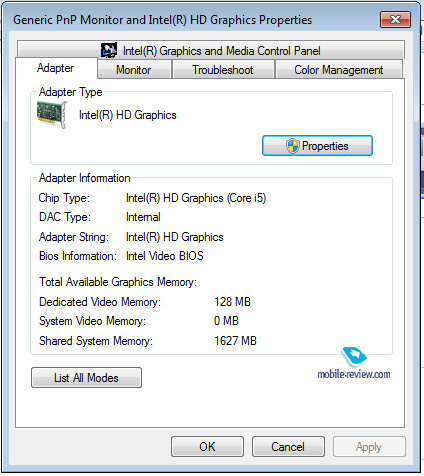Open the Monitor tab
The width and height of the screenshot is (424, 476).
pos(134,70)
